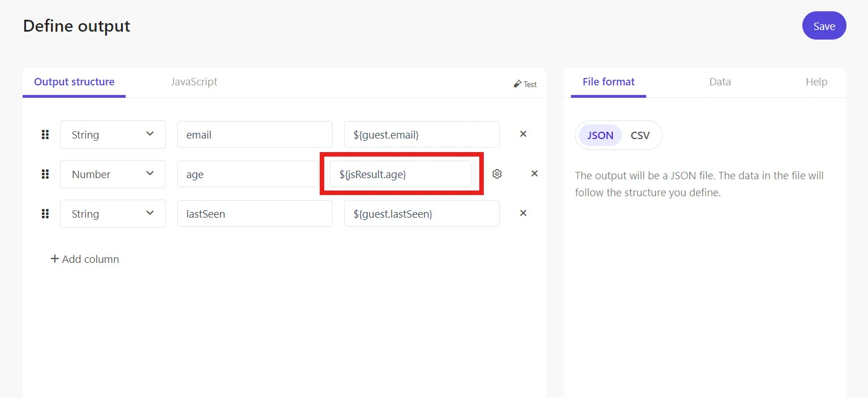Open the type dropdown for the lastSeen row

[x=113, y=214]
